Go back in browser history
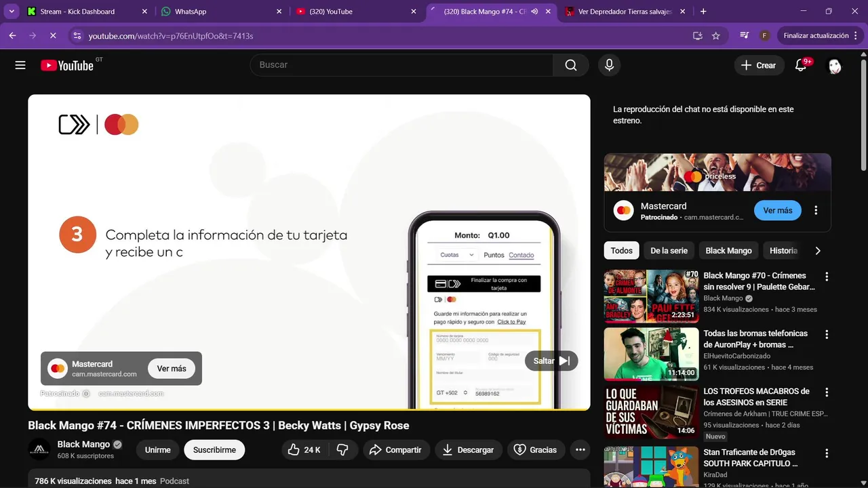 point(12,35)
